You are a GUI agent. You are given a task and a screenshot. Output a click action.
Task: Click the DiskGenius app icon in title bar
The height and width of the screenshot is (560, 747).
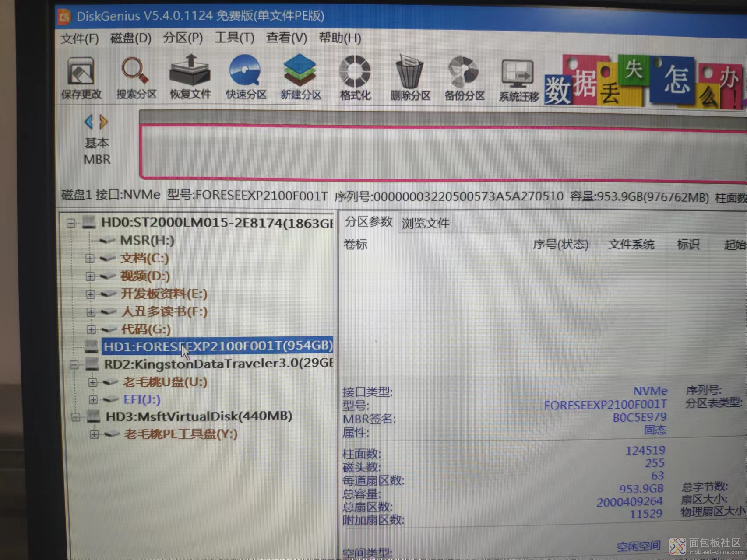click(x=64, y=16)
